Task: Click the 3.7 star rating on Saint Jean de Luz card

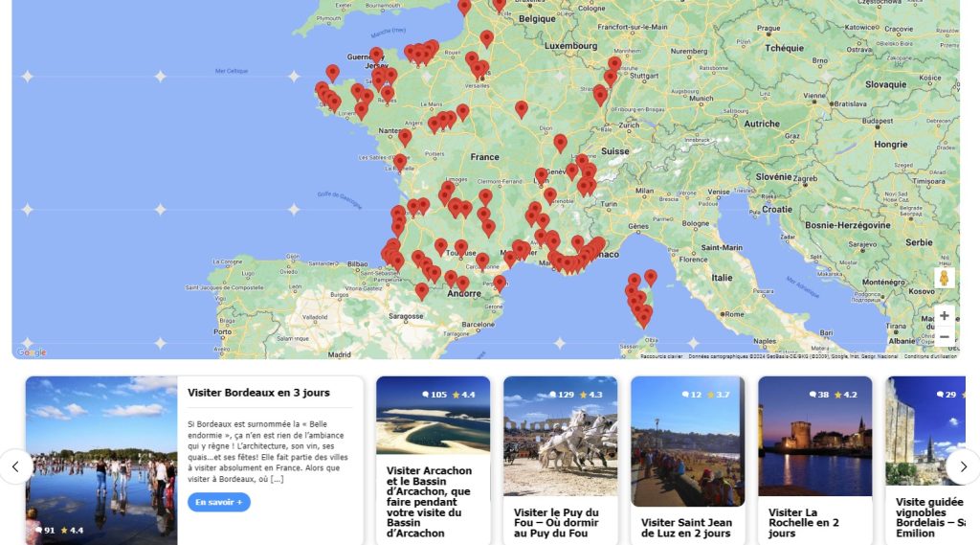Action: [x=718, y=395]
